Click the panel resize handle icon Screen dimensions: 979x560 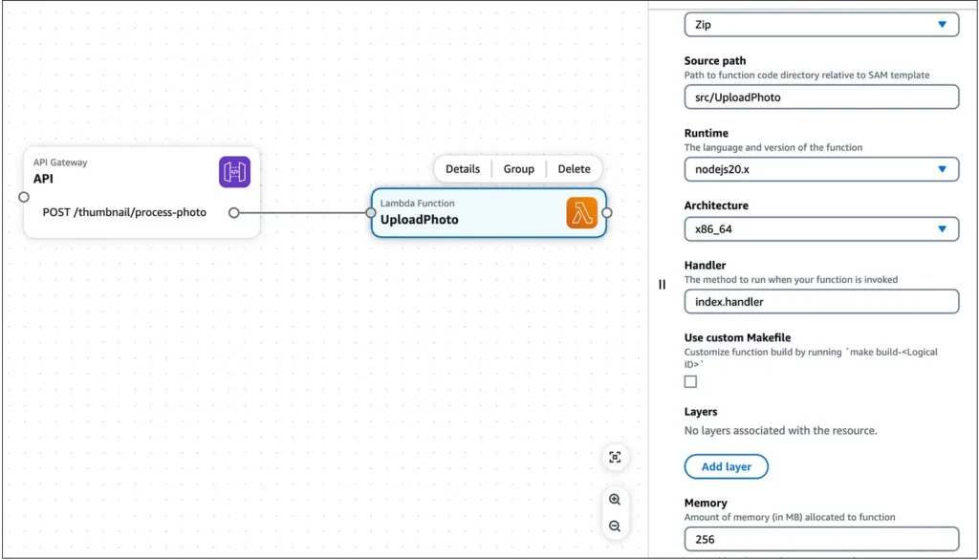pos(662,285)
